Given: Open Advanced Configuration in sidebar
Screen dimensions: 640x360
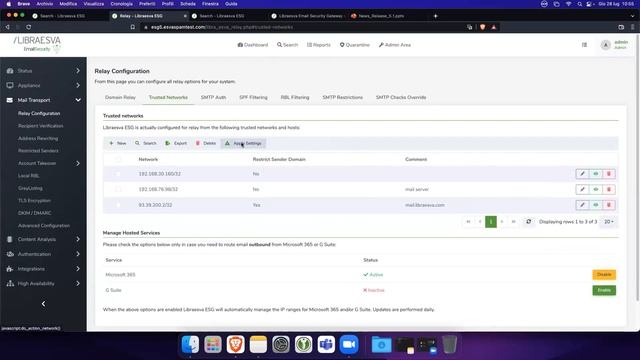Looking at the screenshot, I should (x=44, y=225).
